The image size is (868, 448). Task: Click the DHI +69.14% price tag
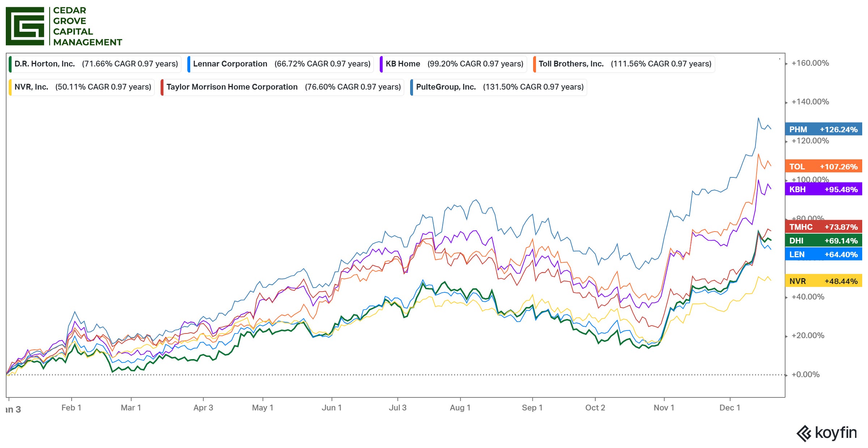click(x=824, y=241)
